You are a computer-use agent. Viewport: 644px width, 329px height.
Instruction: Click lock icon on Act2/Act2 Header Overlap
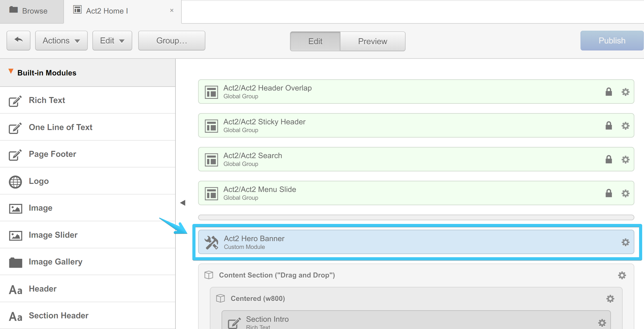tap(609, 92)
